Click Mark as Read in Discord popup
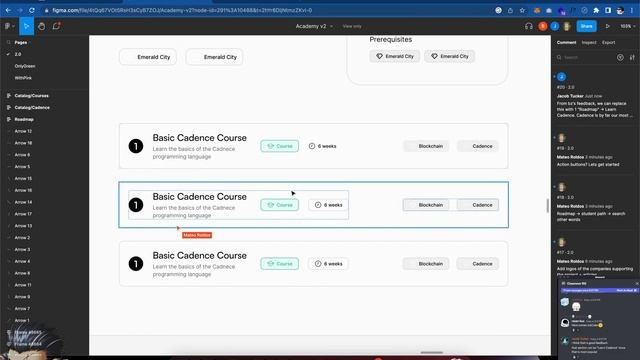Image resolution: width=640 pixels, height=360 pixels. (627, 290)
